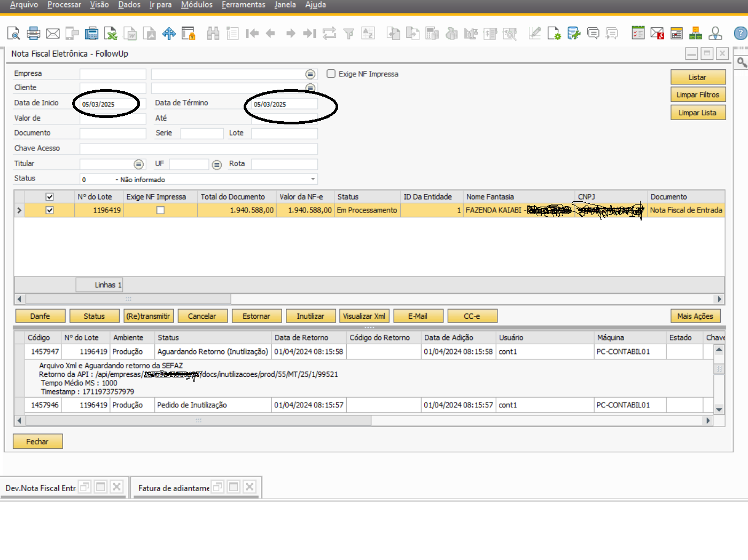Image resolution: width=748 pixels, height=560 pixels.
Task: Click the Inutilizar button
Action: pos(310,316)
